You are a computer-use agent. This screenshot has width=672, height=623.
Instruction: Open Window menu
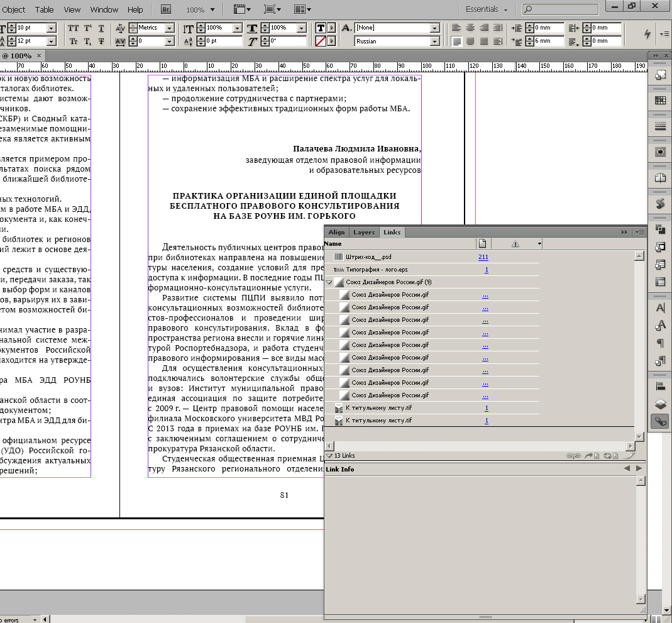click(x=104, y=9)
